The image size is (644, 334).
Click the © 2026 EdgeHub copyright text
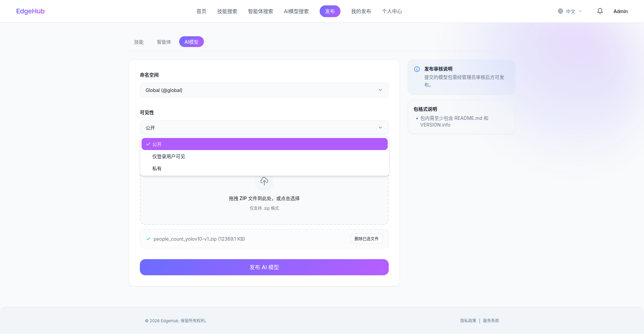click(x=177, y=321)
